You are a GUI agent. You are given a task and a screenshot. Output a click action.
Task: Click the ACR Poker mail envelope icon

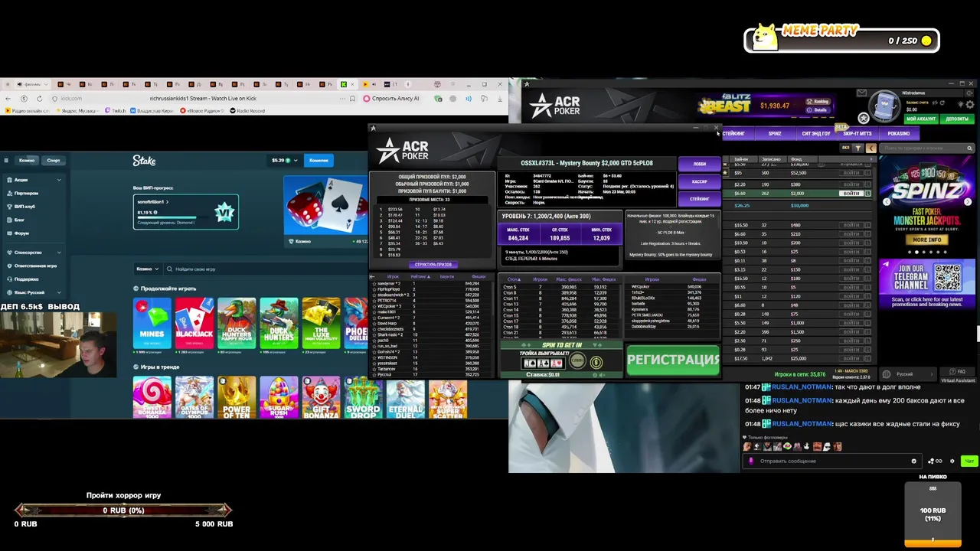click(x=861, y=93)
